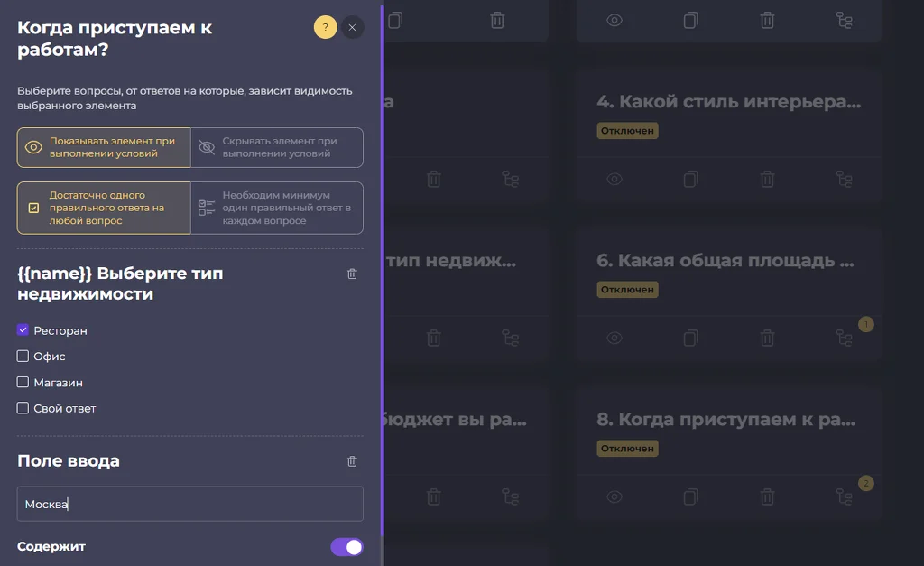
Task: Delete the 'Поле ввода' condition
Action: point(353,461)
